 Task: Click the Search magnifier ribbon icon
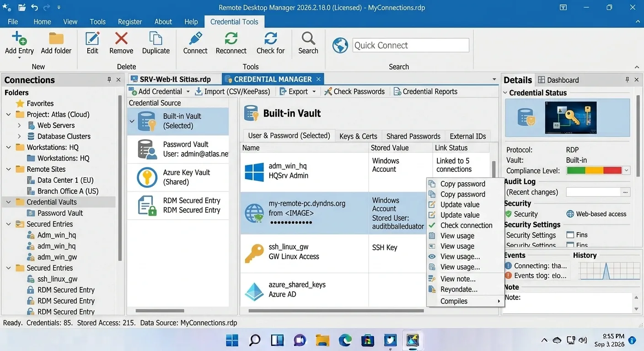[x=308, y=38]
